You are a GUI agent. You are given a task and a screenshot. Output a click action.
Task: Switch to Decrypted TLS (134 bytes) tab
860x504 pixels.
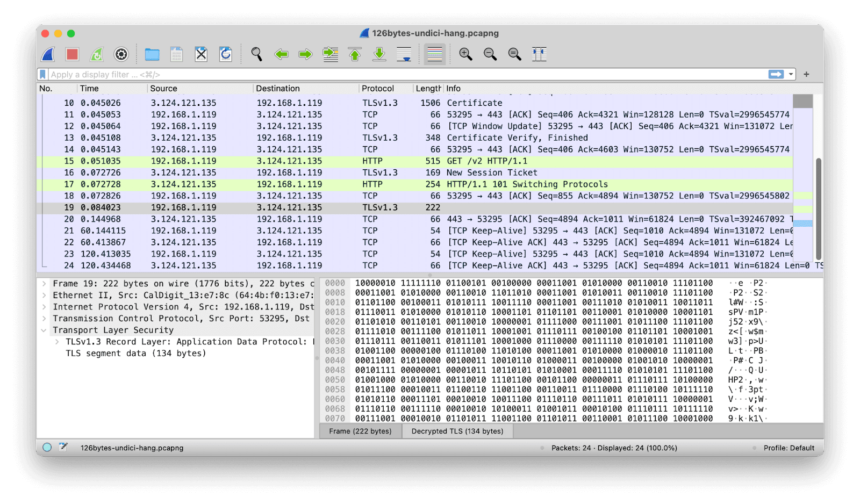pos(457,431)
